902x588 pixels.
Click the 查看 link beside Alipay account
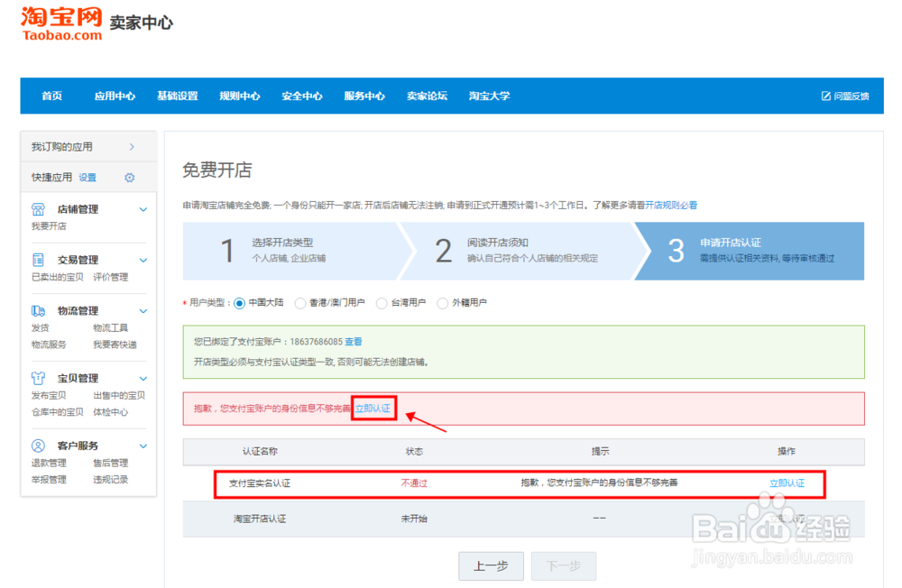pos(354,342)
